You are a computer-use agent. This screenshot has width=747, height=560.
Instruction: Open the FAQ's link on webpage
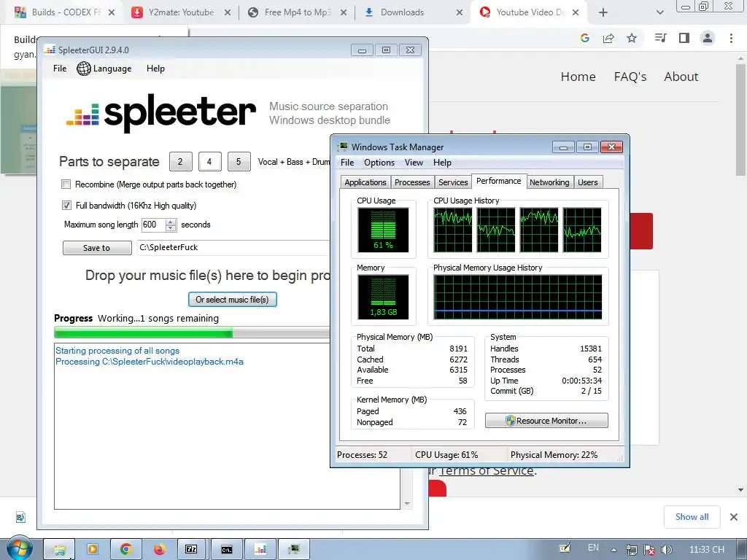tap(630, 77)
